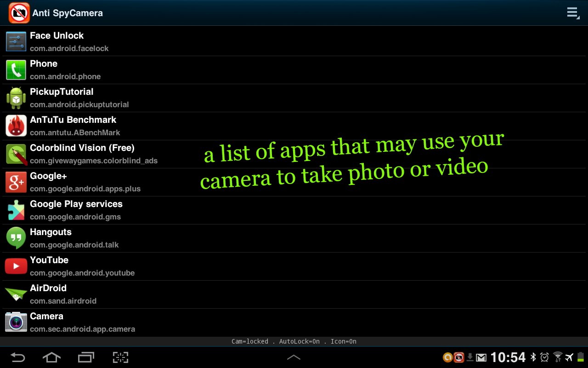
Task: Tap the download notification arrow icon
Action: 470,357
